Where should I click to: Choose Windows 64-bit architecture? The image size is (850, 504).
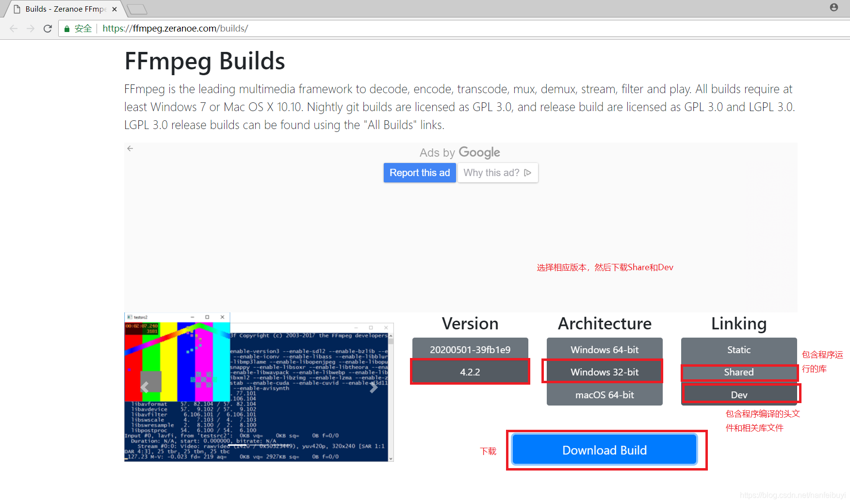click(x=605, y=349)
